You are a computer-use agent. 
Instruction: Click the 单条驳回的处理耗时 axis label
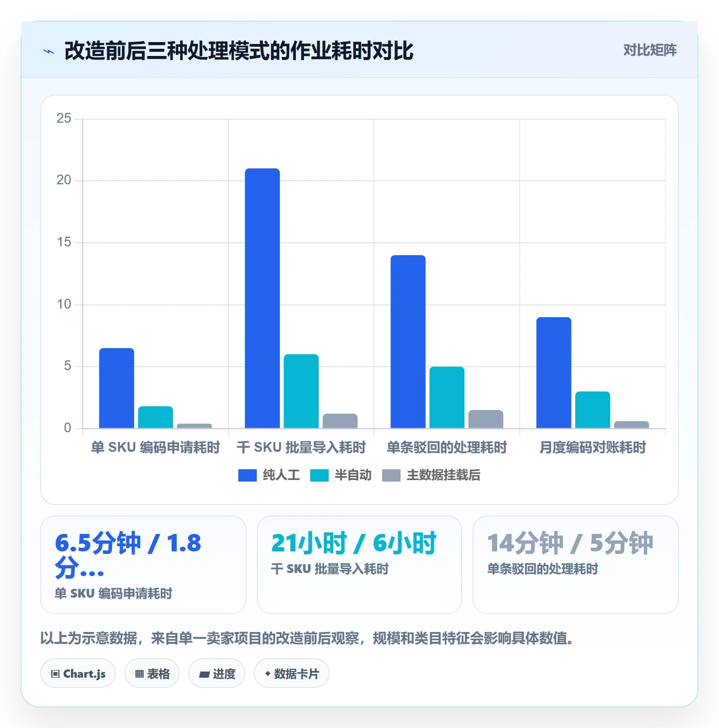(447, 448)
